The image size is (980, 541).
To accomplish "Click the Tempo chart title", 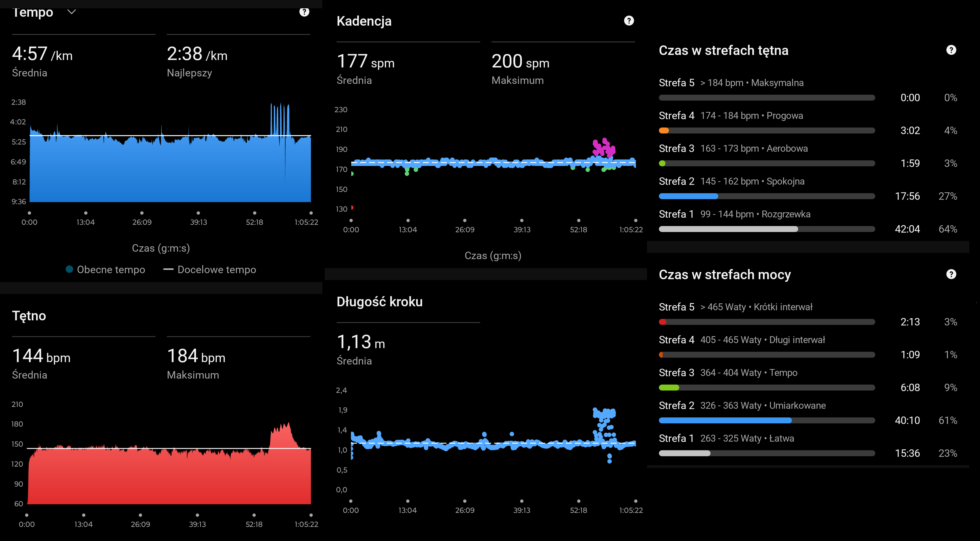I will [33, 12].
